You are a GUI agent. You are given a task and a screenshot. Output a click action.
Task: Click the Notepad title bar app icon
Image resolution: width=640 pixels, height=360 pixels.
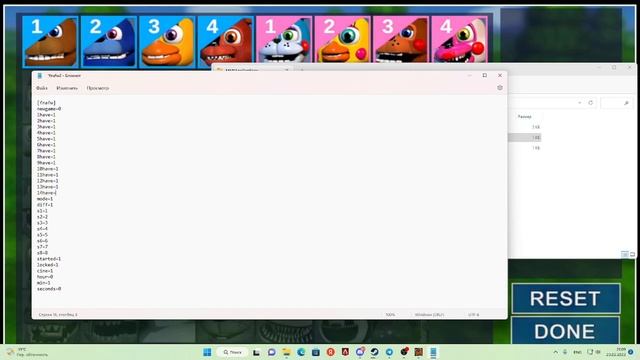click(40, 76)
